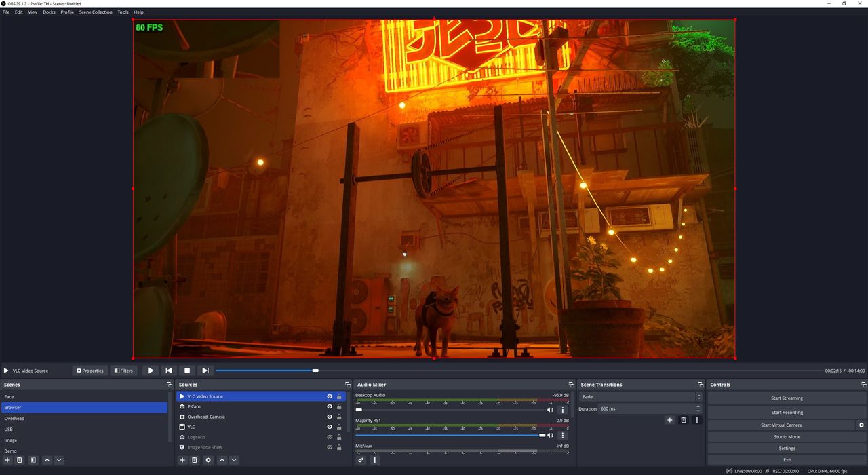This screenshot has height=475, width=868.
Task: Click Desktop Audio volume slider handle
Action: click(x=359, y=410)
